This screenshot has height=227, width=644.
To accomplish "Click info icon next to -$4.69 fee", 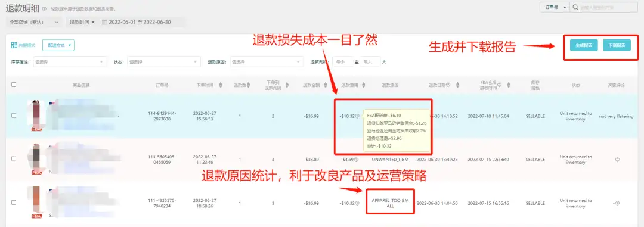I will point(356,160).
